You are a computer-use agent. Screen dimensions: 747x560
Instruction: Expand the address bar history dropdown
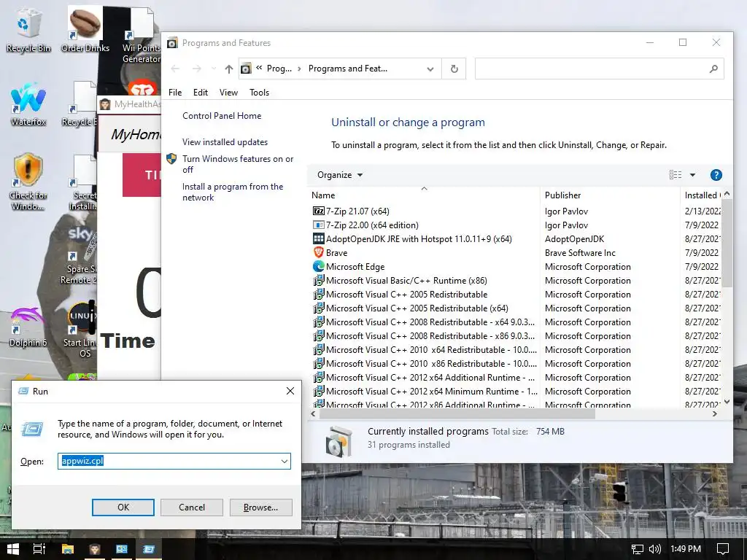pos(430,69)
